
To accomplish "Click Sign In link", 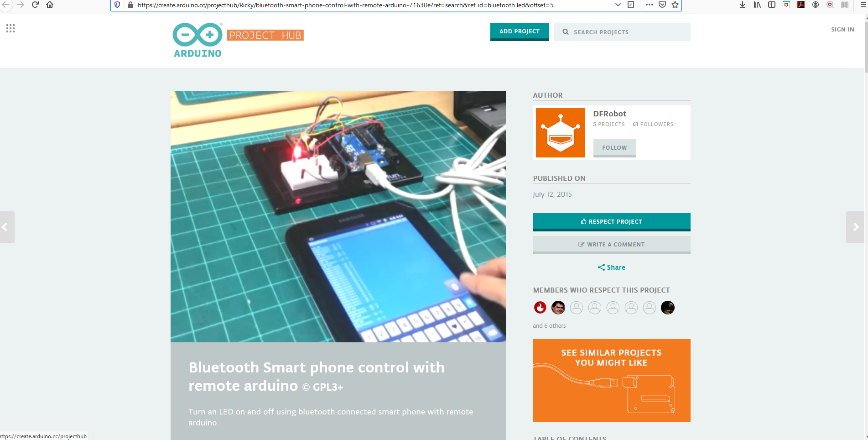I will pyautogui.click(x=842, y=29).
